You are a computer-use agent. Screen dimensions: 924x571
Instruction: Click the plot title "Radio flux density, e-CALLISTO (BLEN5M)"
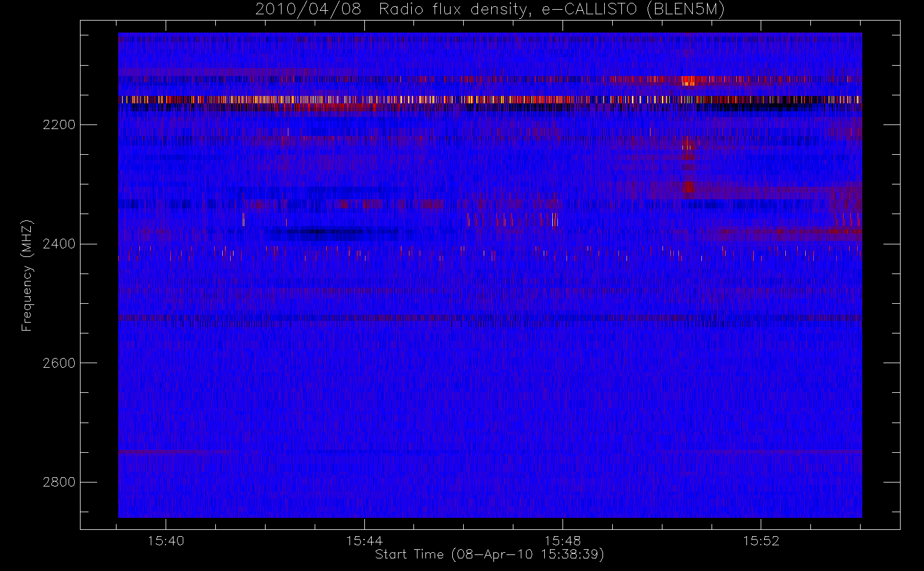pyautogui.click(x=552, y=10)
